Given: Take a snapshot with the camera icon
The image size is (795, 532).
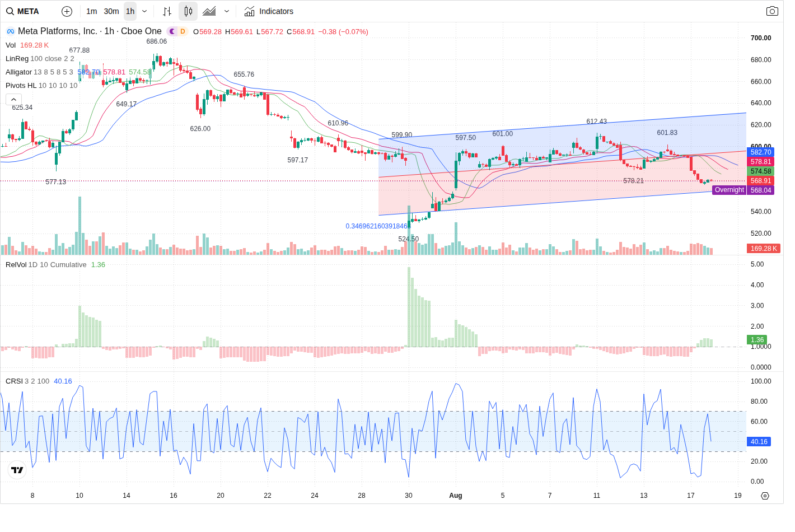Looking at the screenshot, I should (772, 11).
